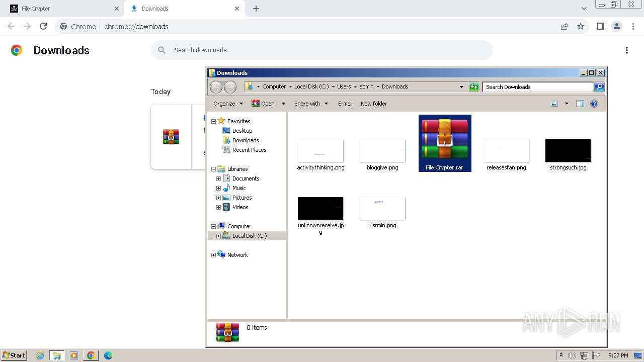Screen dimensions: 644x362
Task: Collapse the Computer tree group
Action: tap(213, 226)
